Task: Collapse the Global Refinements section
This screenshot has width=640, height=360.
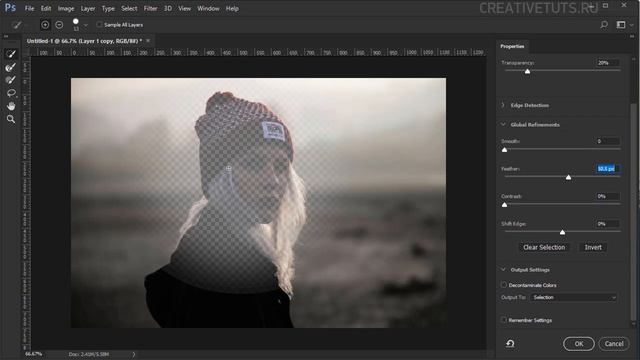Action: (503, 124)
